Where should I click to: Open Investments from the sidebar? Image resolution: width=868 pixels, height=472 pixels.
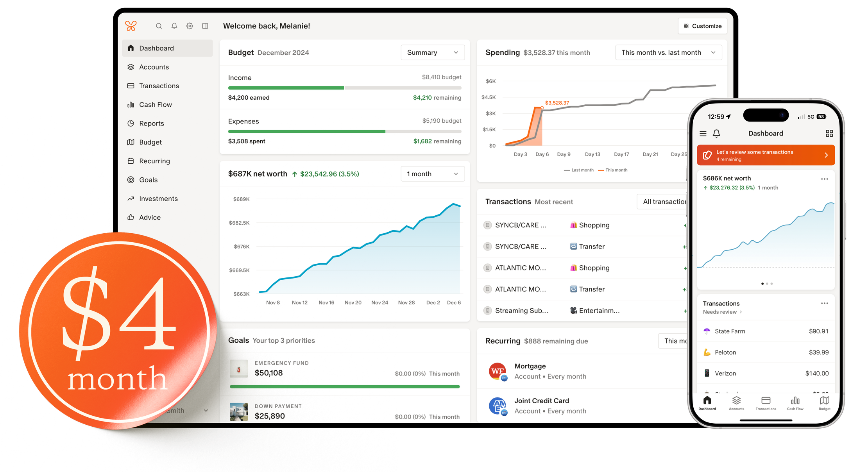(158, 199)
